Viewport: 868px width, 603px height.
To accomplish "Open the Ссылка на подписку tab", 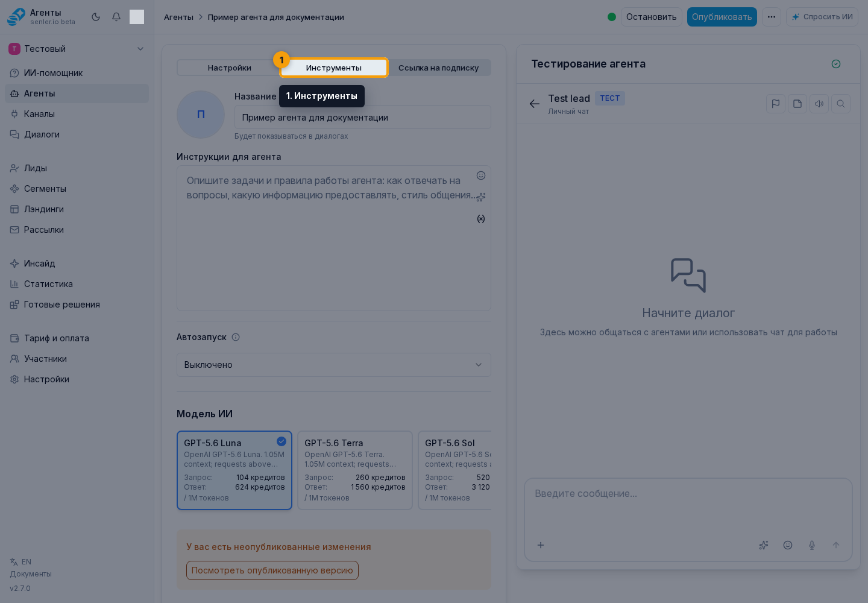I will coord(438,68).
